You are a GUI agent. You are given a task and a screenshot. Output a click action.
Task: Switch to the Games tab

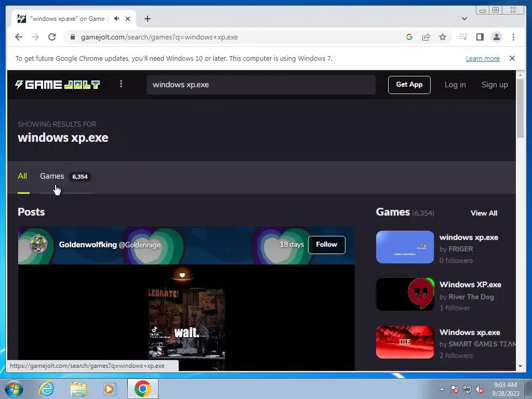[x=52, y=176]
